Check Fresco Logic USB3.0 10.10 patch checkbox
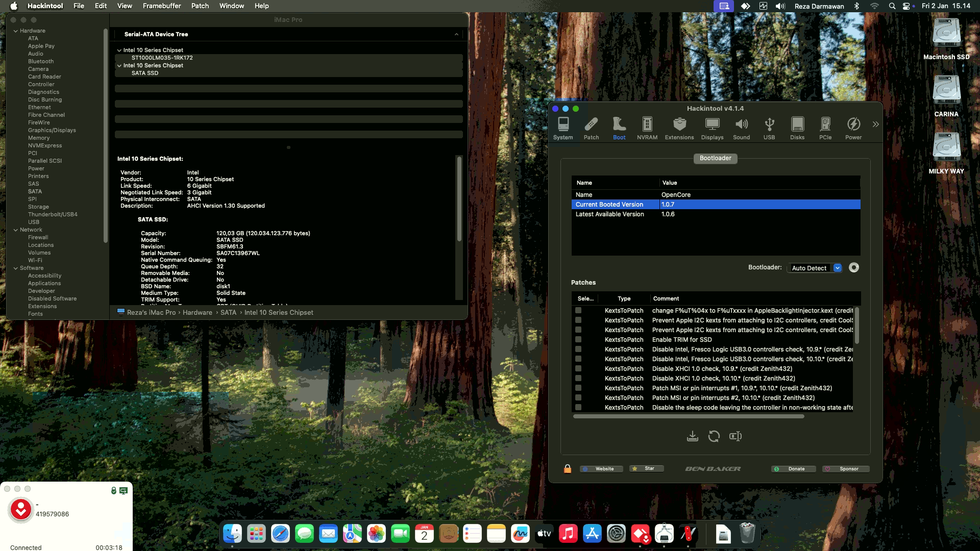Screen dimensions: 980x551 tap(578, 359)
